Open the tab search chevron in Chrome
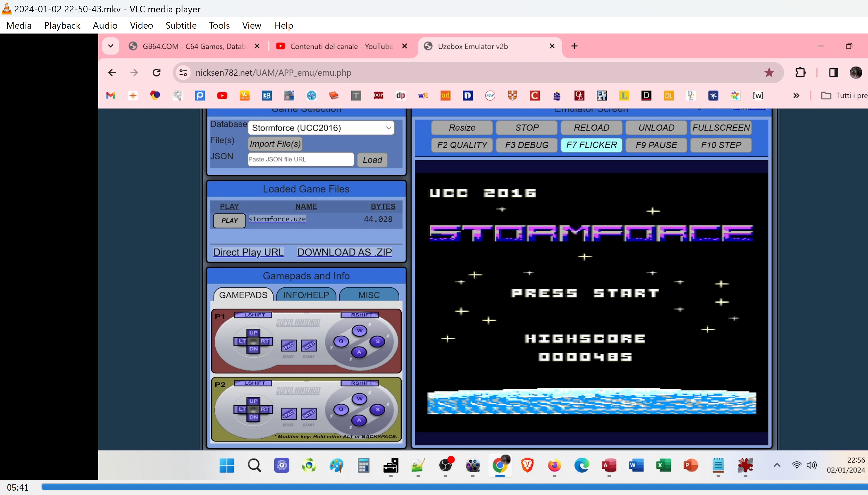 [110, 46]
